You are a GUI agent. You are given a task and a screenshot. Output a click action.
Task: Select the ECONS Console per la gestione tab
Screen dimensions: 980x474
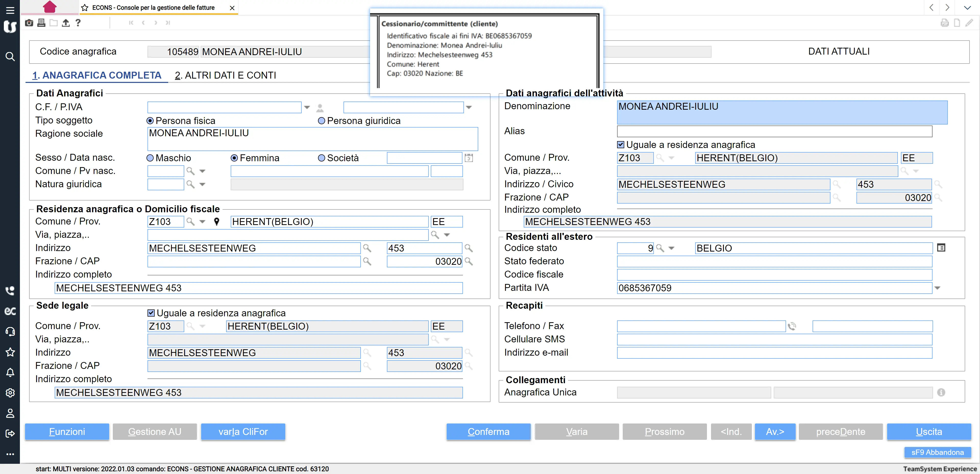(153, 8)
